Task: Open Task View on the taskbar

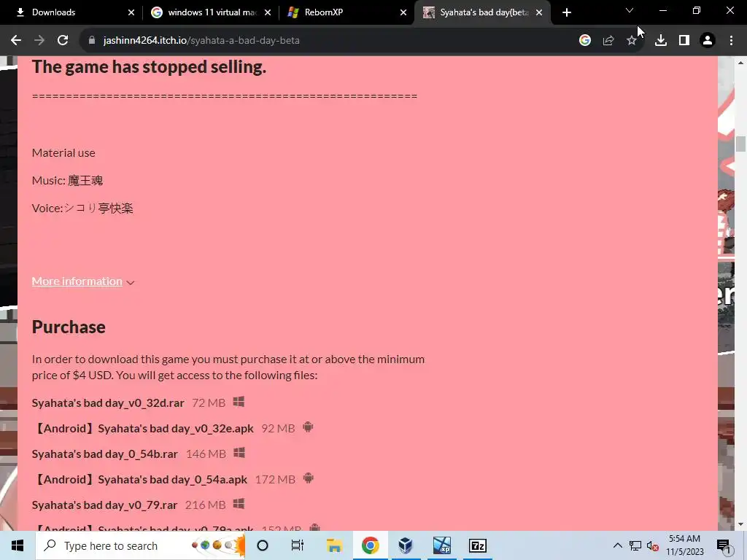Action: 298,545
